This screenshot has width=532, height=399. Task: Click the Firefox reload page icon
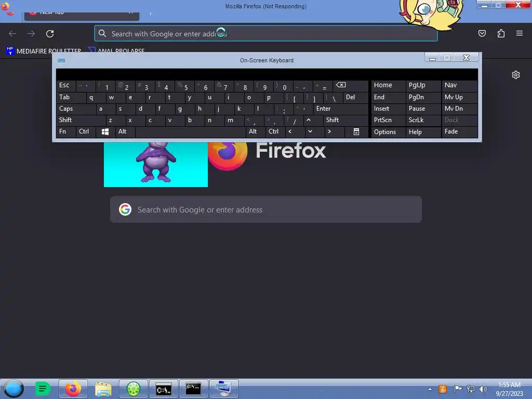click(50, 34)
